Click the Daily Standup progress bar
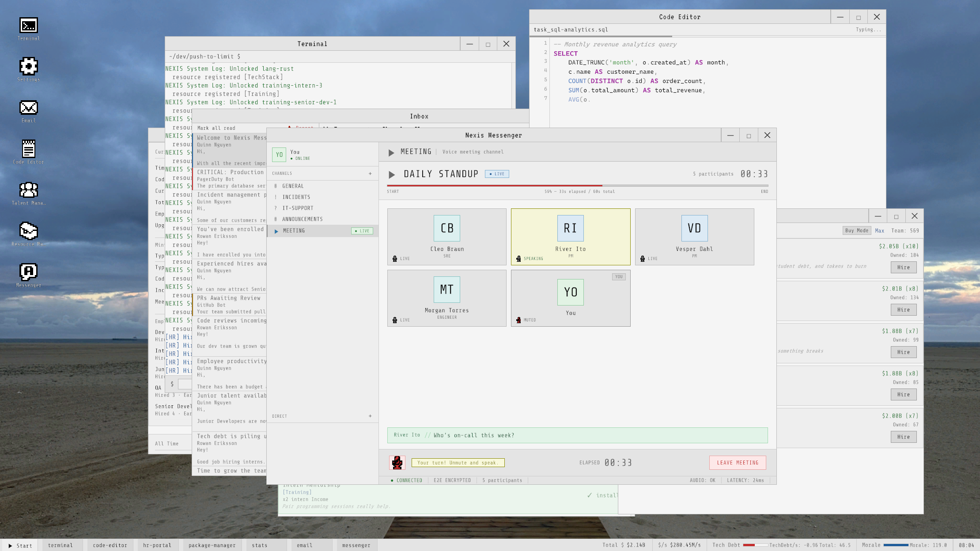Image resolution: width=980 pixels, height=551 pixels. point(577,186)
